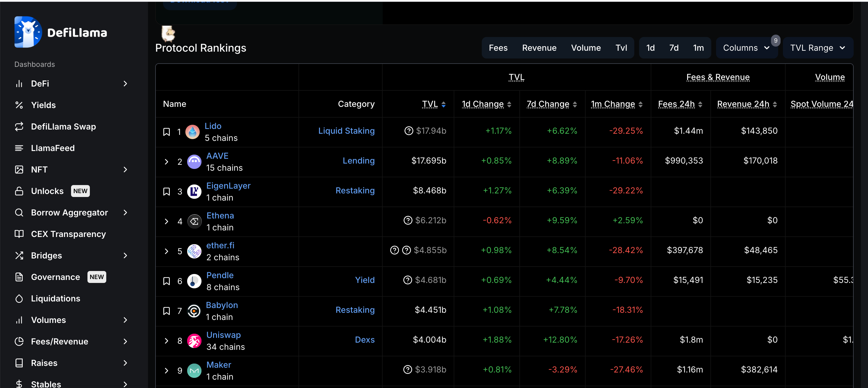Bookmark the Lido protocol
The height and width of the screenshot is (388, 868).
click(167, 132)
